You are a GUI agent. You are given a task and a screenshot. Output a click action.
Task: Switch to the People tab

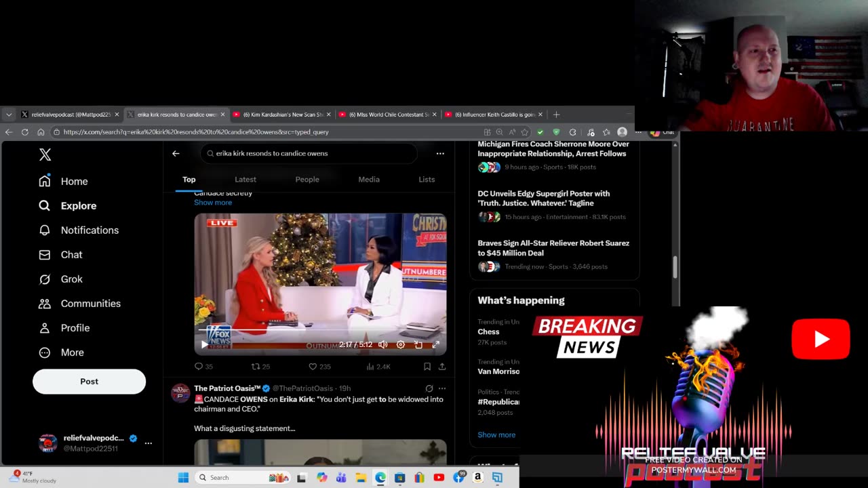[x=307, y=180]
